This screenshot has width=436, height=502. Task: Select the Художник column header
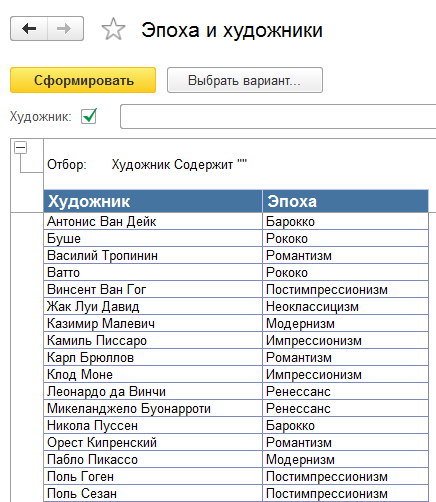point(153,201)
